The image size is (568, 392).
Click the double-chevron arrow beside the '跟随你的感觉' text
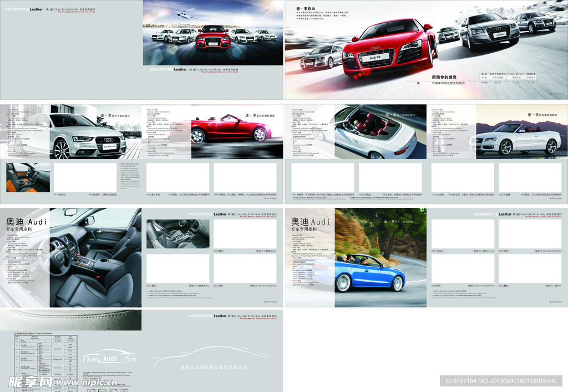coord(418,83)
